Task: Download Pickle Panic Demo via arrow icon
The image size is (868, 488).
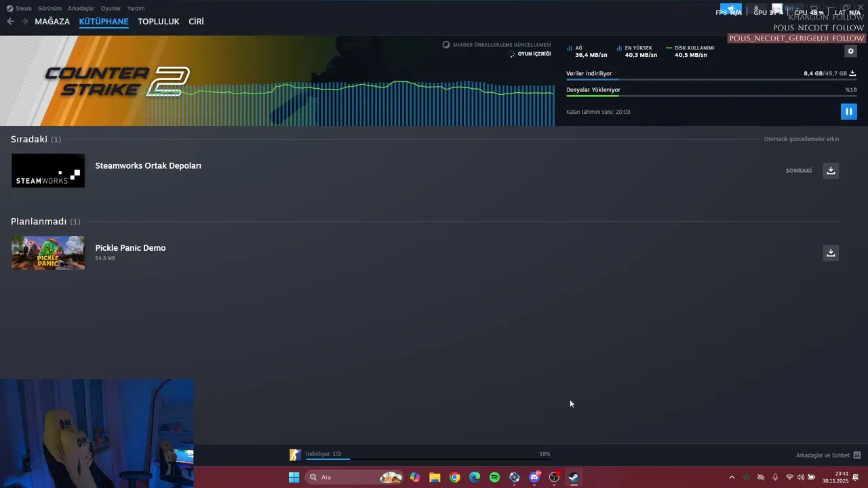Action: tap(831, 252)
